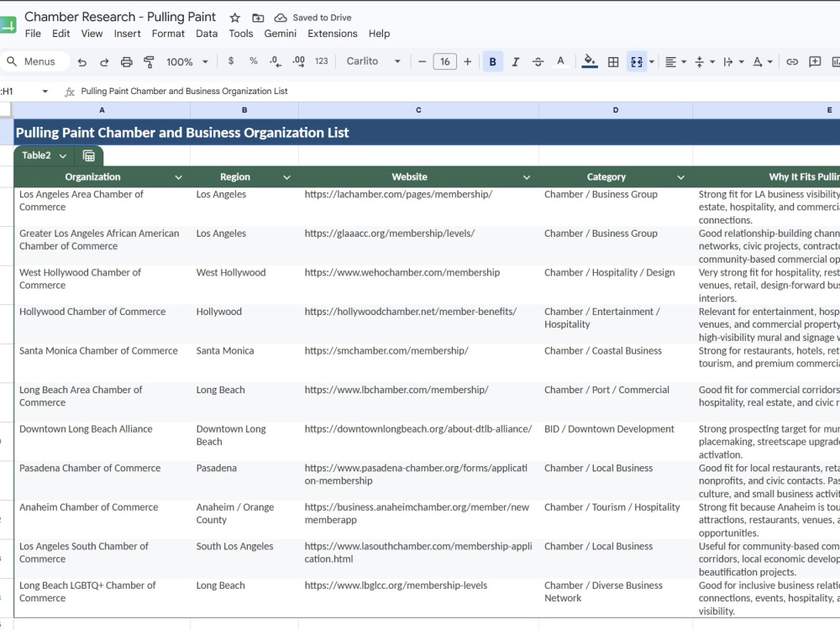Undo the last action
840x630 pixels.
82,62
